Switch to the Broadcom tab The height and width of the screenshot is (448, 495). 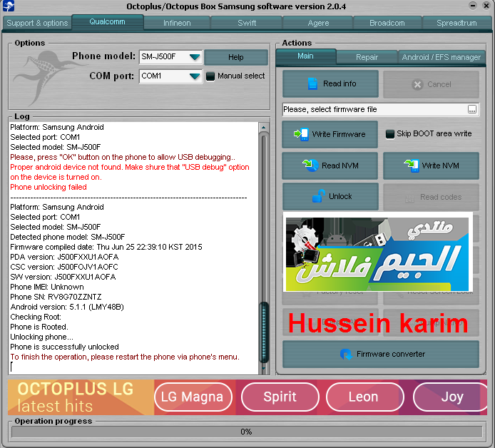tap(387, 23)
